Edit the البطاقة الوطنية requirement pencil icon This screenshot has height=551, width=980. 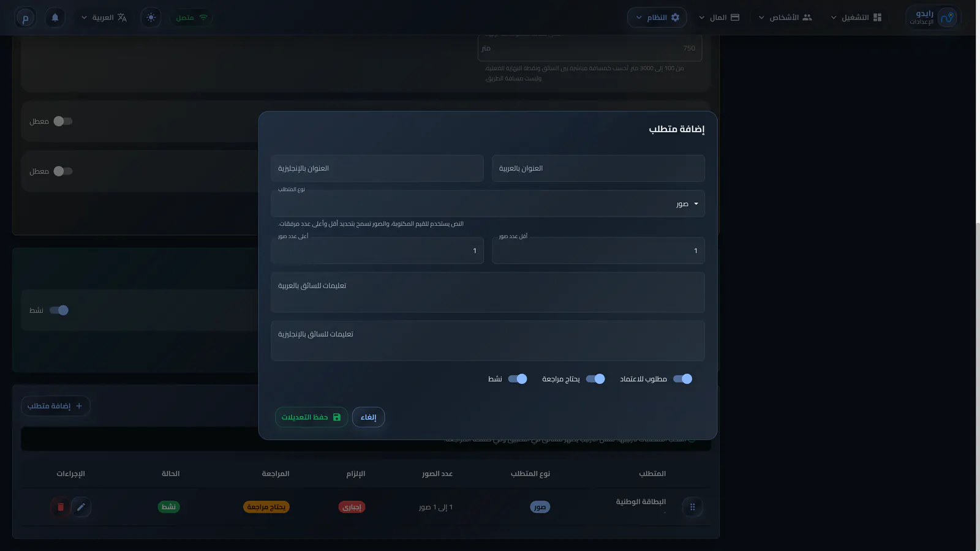point(81,507)
